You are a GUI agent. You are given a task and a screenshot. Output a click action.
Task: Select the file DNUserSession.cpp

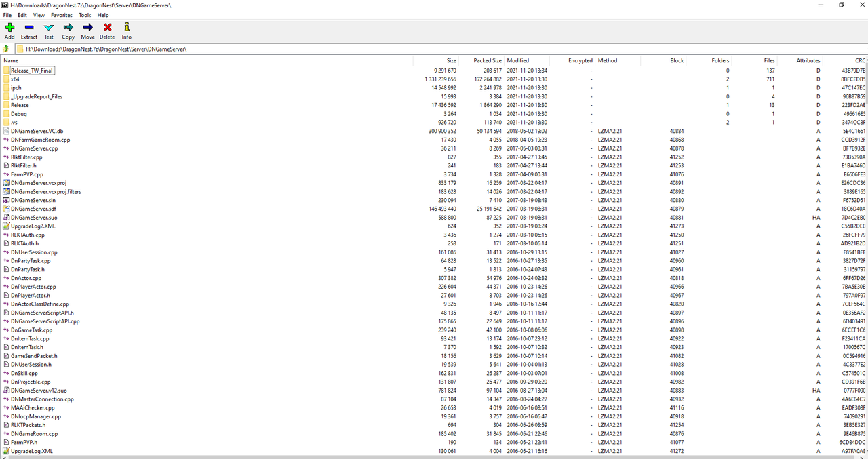[34, 252]
